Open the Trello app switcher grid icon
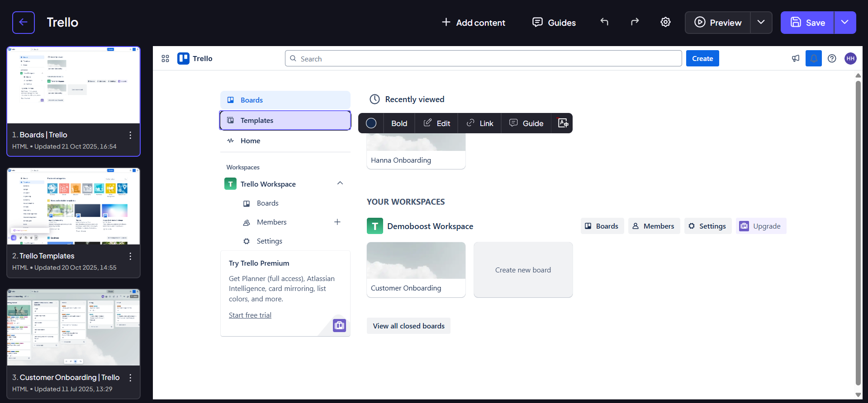 pos(165,58)
